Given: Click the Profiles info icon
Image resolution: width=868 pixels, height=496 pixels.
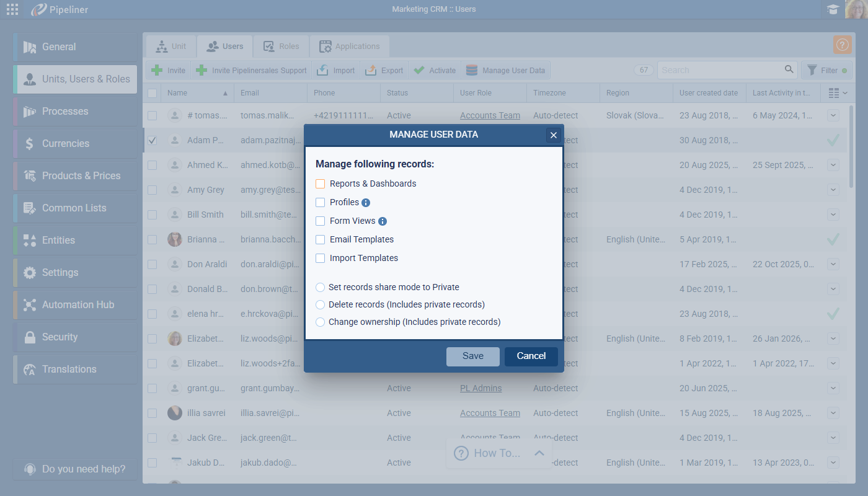Looking at the screenshot, I should click(366, 203).
